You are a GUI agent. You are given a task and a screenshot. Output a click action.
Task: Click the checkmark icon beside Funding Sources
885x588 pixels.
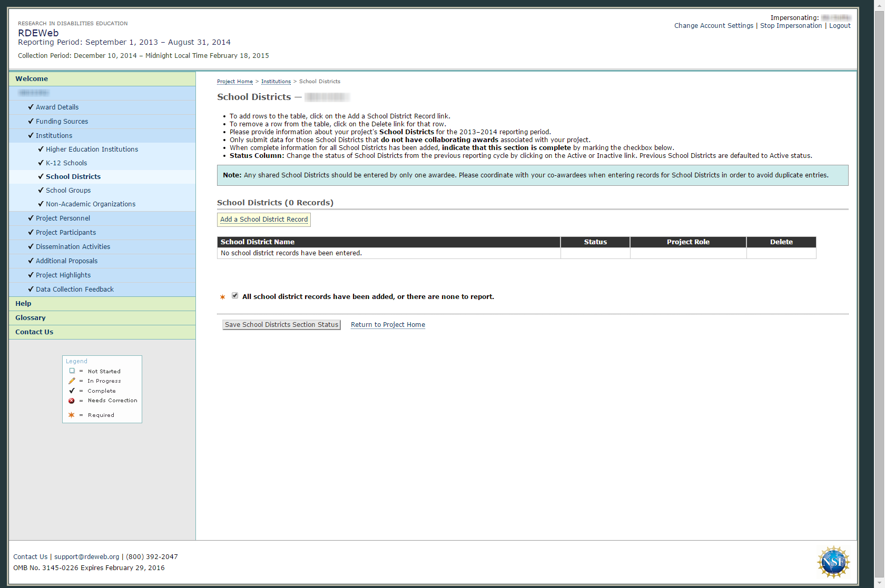(x=31, y=121)
